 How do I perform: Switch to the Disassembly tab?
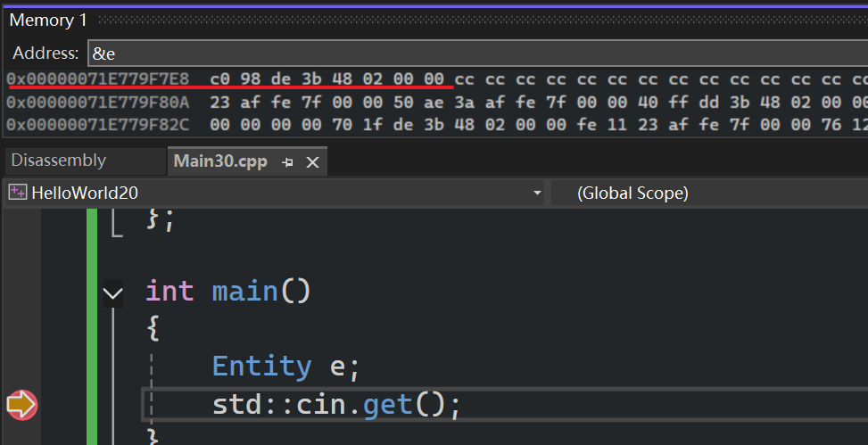pos(58,161)
